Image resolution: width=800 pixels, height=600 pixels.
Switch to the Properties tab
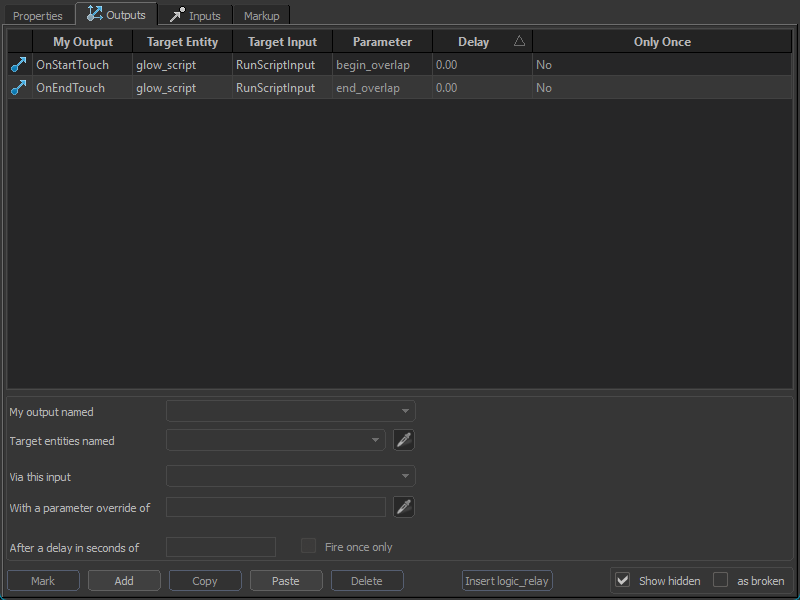pyautogui.click(x=38, y=16)
